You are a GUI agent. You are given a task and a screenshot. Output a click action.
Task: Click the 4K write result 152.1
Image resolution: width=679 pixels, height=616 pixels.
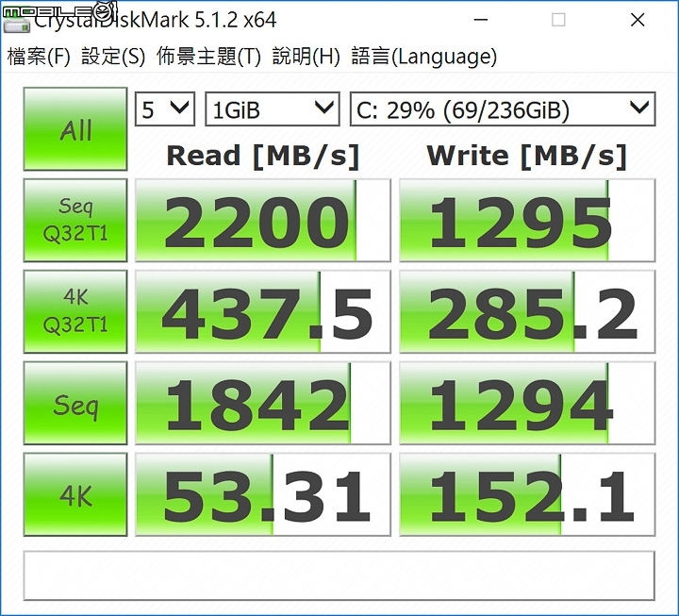(x=527, y=494)
